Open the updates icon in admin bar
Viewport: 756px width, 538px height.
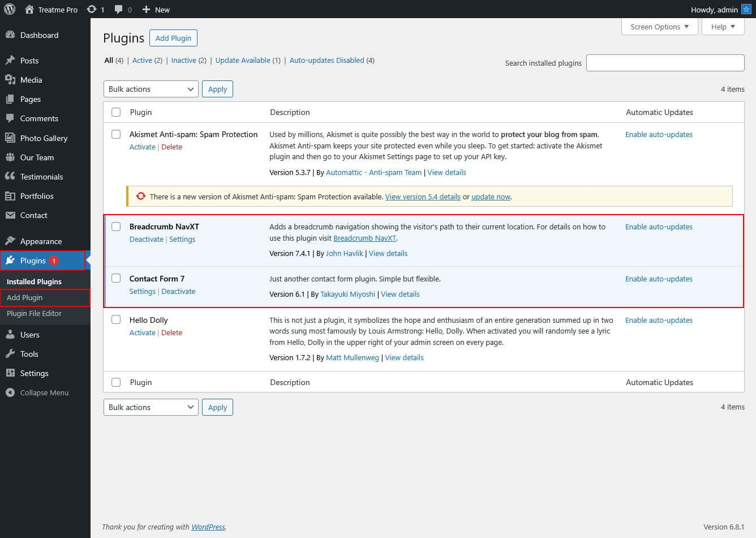coord(92,9)
